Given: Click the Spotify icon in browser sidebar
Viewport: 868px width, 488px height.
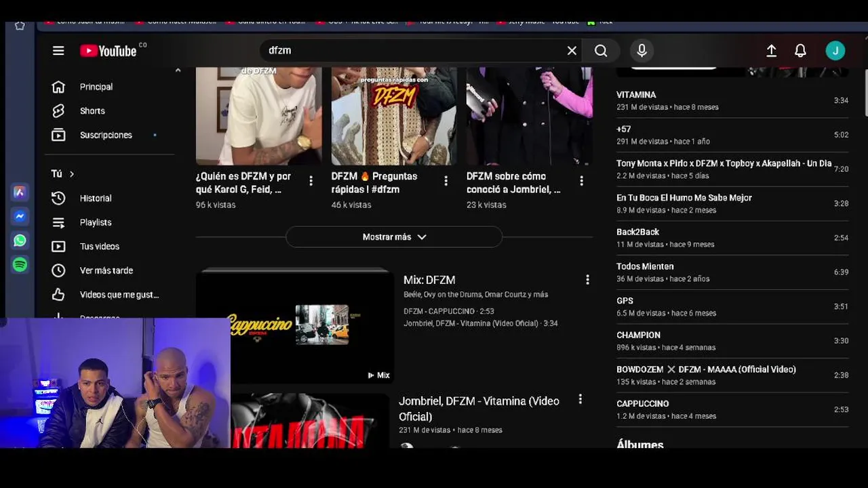Looking at the screenshot, I should coord(20,265).
